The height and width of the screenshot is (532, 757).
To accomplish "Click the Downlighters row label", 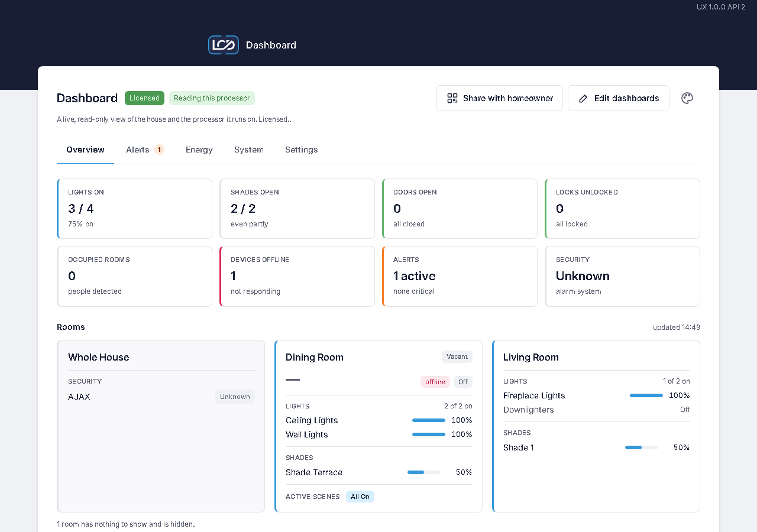I will 529,410.
